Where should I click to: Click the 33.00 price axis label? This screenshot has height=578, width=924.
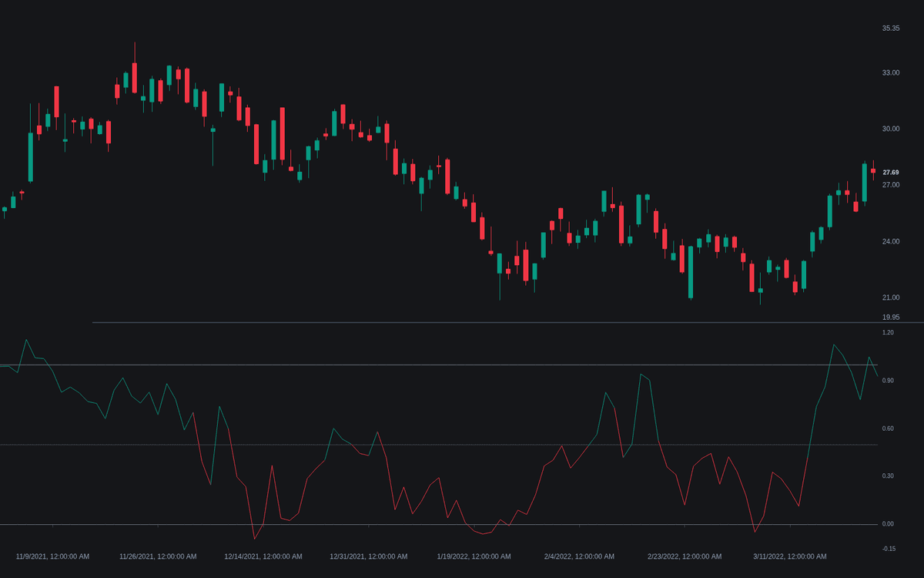(x=891, y=73)
